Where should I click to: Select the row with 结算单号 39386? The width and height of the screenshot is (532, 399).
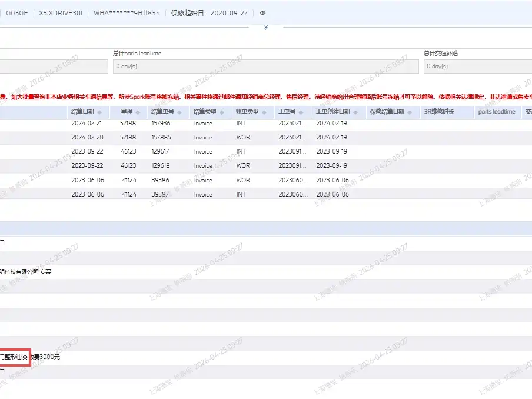pos(266,180)
